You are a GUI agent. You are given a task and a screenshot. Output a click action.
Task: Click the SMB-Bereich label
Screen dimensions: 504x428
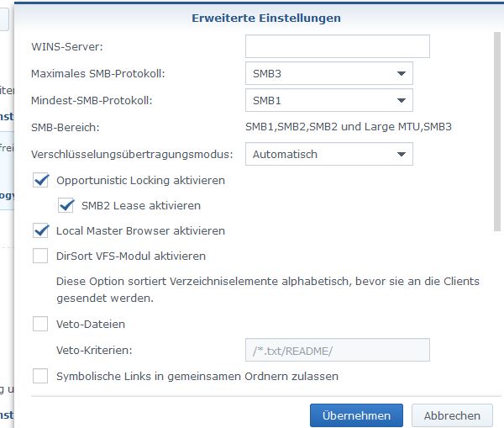pyautogui.click(x=66, y=128)
